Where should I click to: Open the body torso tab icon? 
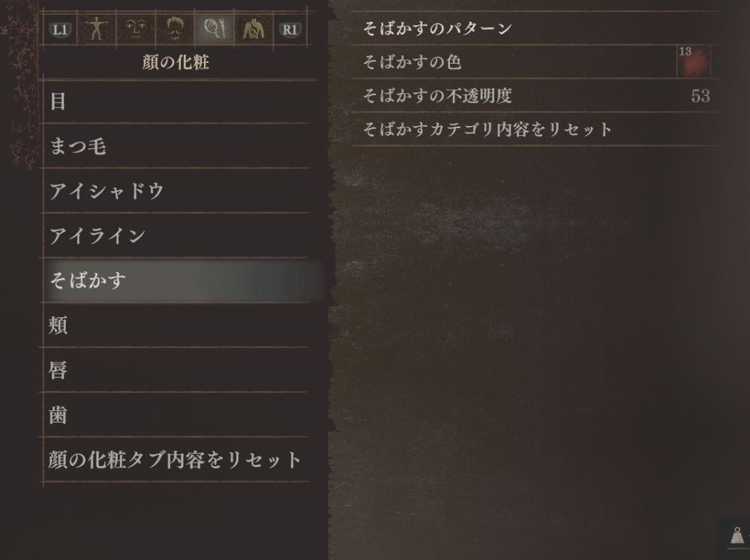(253, 28)
